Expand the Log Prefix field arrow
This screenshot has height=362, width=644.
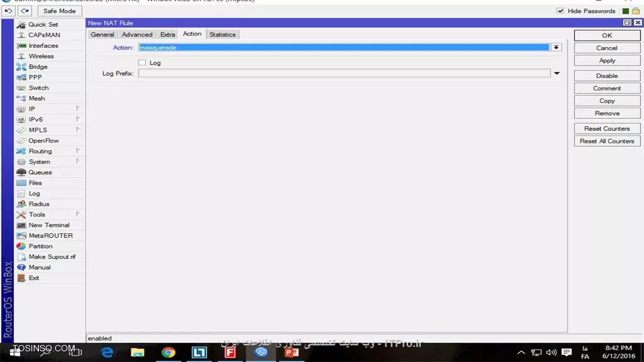(557, 74)
